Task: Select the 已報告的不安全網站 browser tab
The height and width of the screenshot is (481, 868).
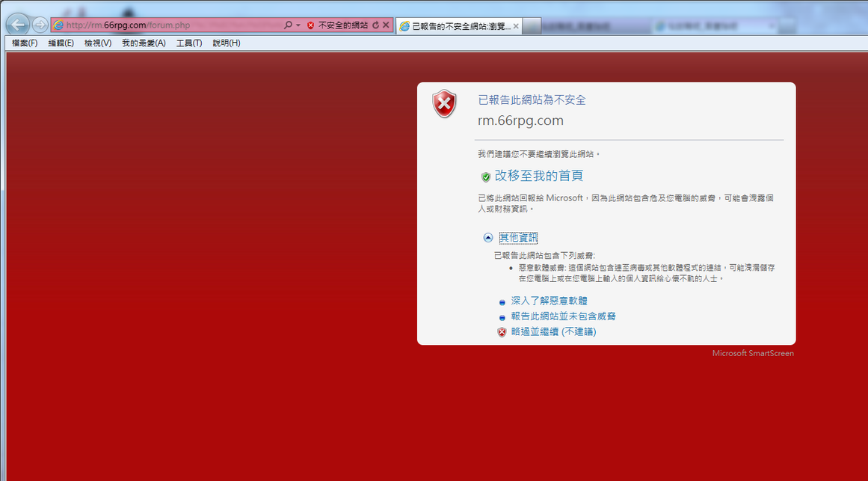Action: coord(458,26)
